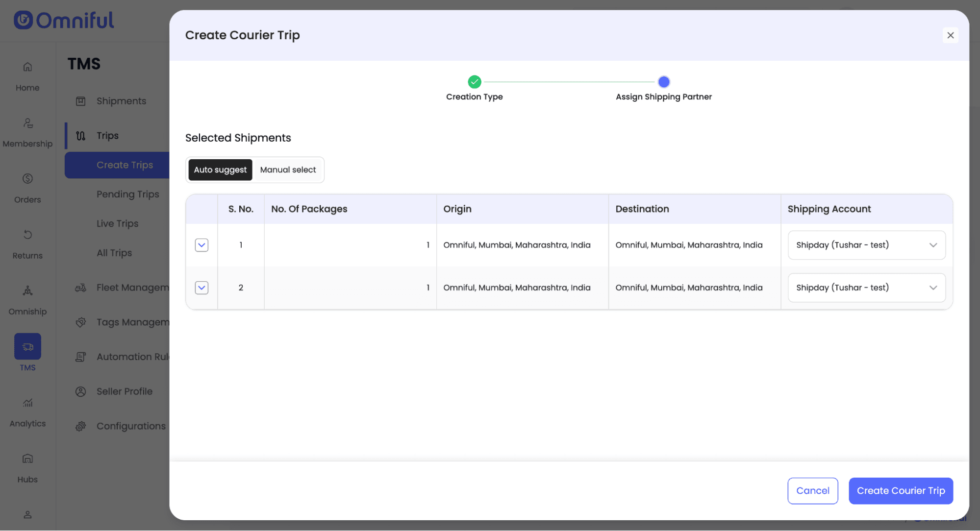The height and width of the screenshot is (531, 980).
Task: Switch to Manual select mode
Action: 288,169
